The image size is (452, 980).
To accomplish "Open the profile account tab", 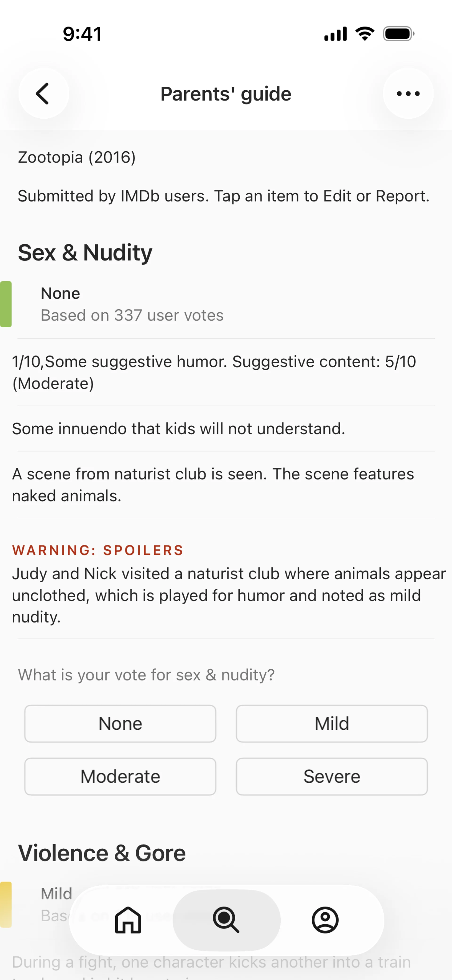I will click(325, 920).
